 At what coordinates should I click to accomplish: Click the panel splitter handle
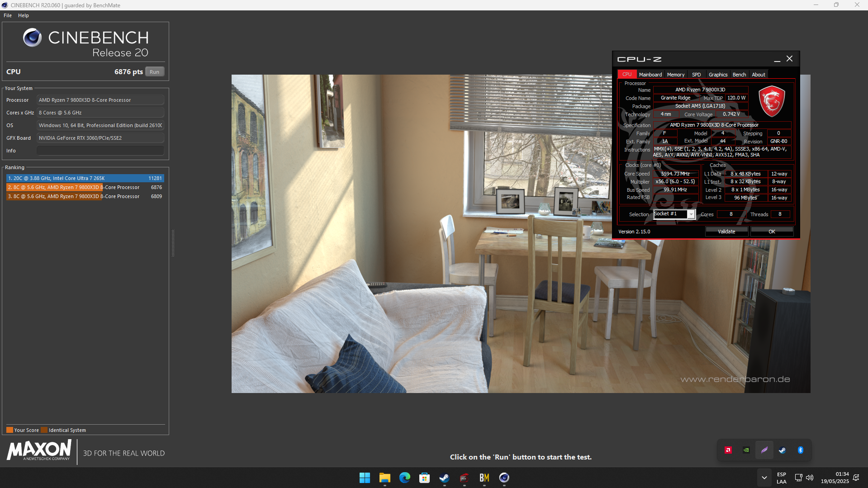[173, 243]
